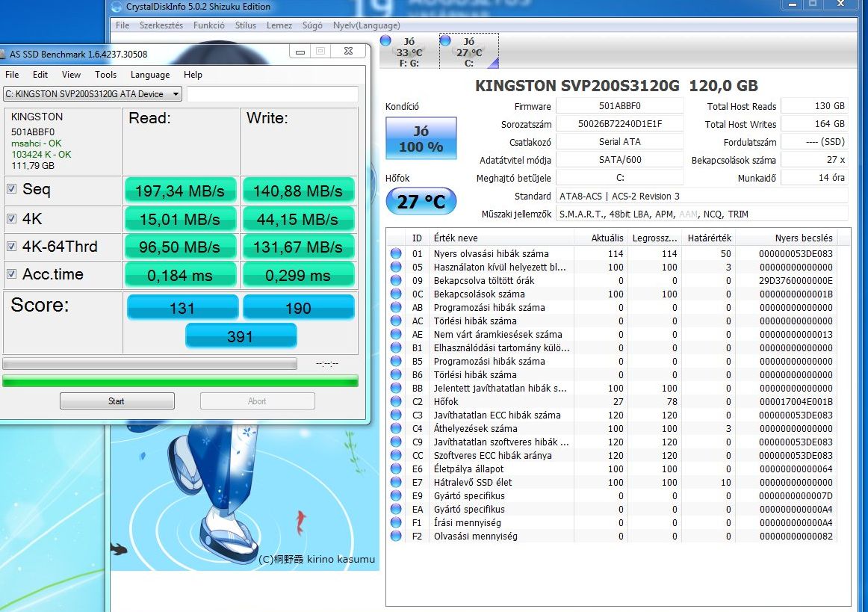The height and width of the screenshot is (612, 868).
Task: Toggle the 4K-64Thrd test checkbox
Action: pyautogui.click(x=11, y=246)
